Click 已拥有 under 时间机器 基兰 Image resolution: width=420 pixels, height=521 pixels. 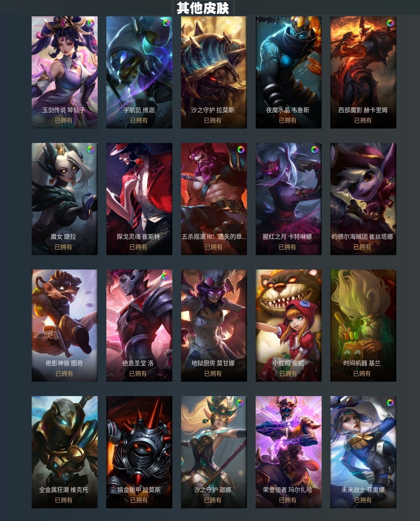click(362, 374)
